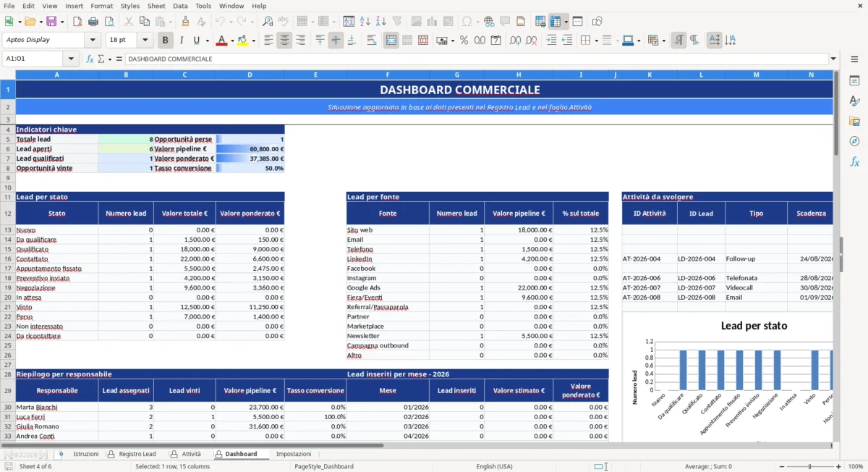Toggle Bold formatting
The image size is (868, 472).
165,41
